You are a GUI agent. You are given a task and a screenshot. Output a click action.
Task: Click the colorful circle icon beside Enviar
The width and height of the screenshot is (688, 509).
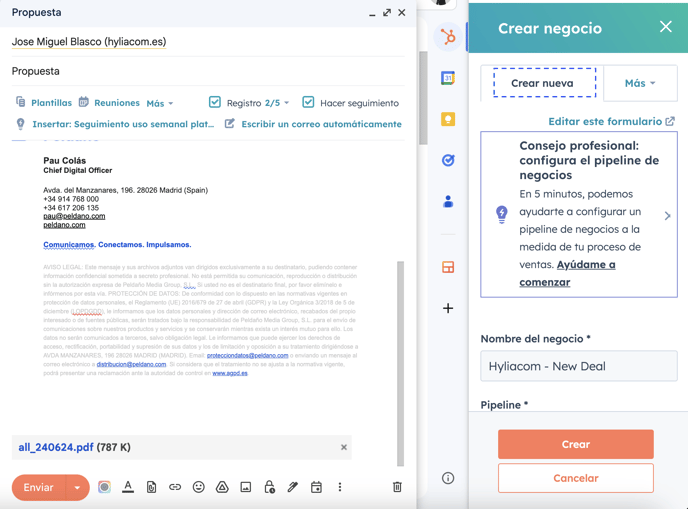click(x=104, y=487)
